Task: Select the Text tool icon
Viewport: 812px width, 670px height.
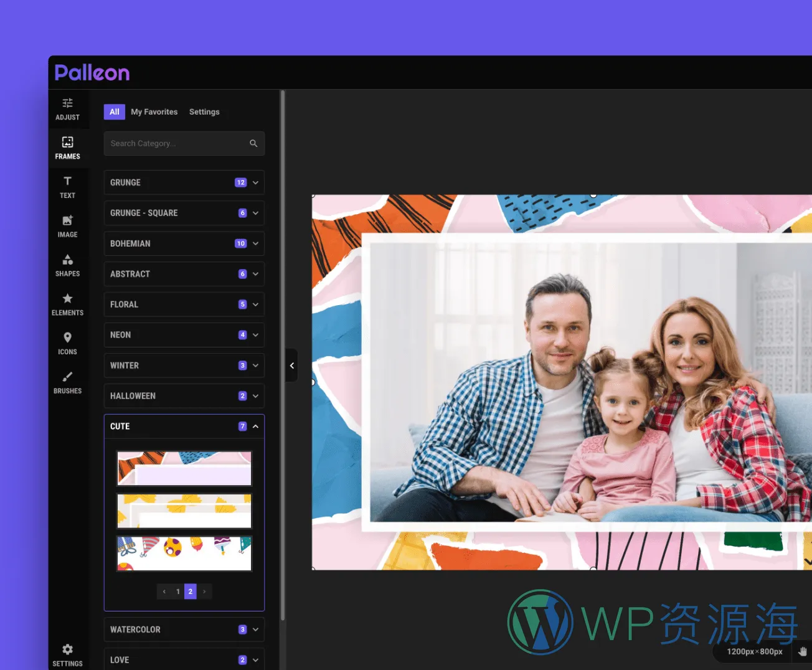Action: tap(67, 186)
